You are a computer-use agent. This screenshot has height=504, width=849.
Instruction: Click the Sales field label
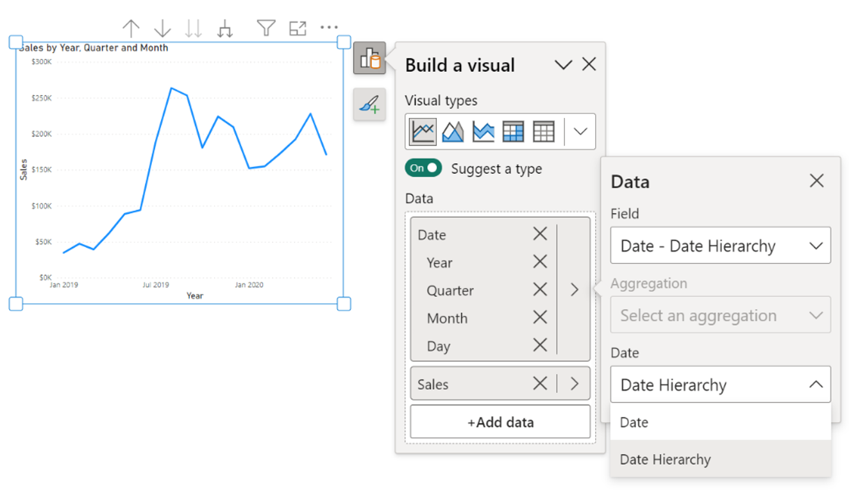pos(433,385)
